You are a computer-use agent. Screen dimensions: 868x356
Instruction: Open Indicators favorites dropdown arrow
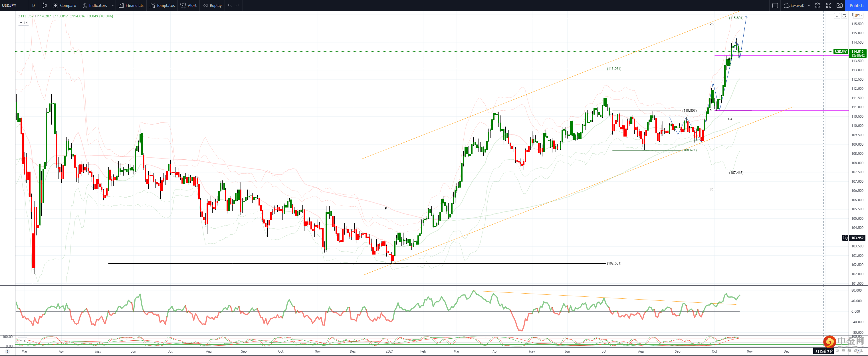click(112, 5)
